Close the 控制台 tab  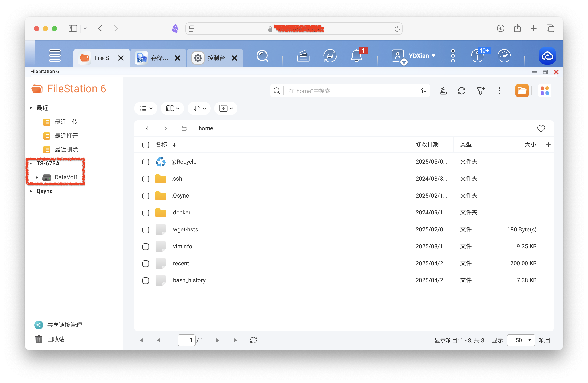click(x=234, y=58)
